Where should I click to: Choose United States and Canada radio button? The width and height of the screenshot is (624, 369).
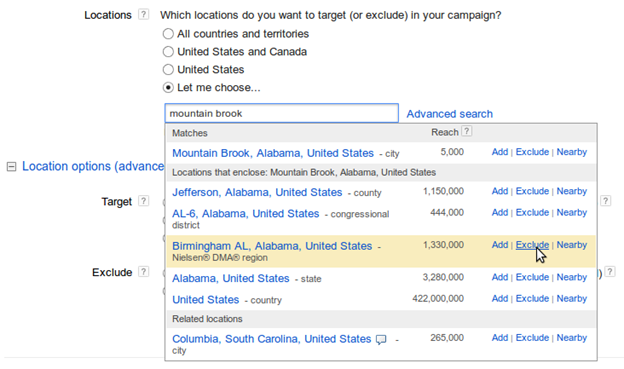tap(168, 52)
